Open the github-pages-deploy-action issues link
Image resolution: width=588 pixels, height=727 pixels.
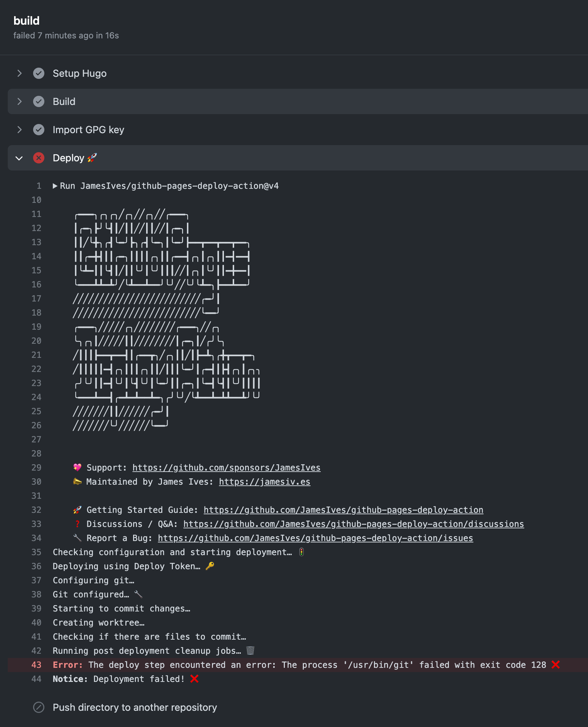(x=315, y=538)
